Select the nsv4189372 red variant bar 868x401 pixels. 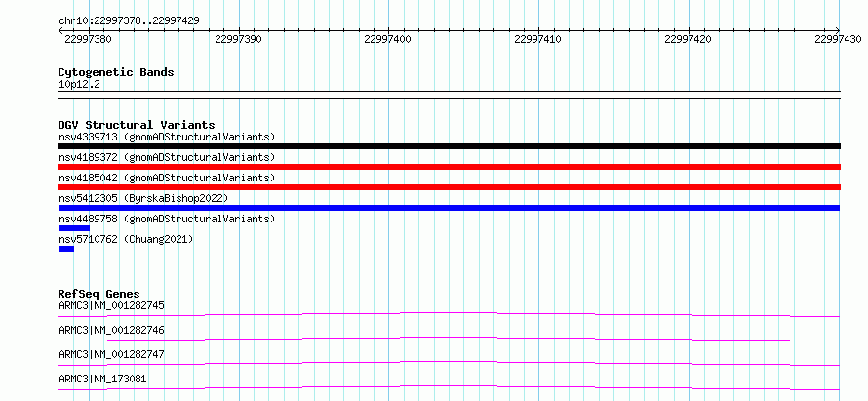449,167
